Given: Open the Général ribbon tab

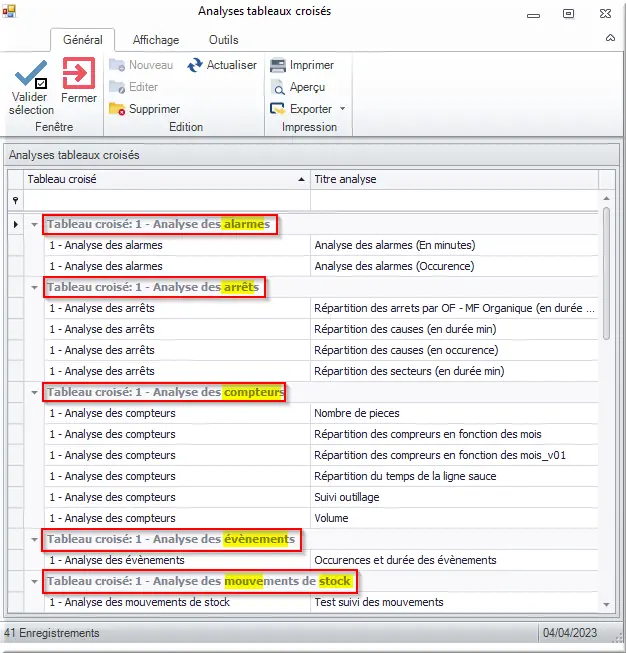Looking at the screenshot, I should [82, 40].
